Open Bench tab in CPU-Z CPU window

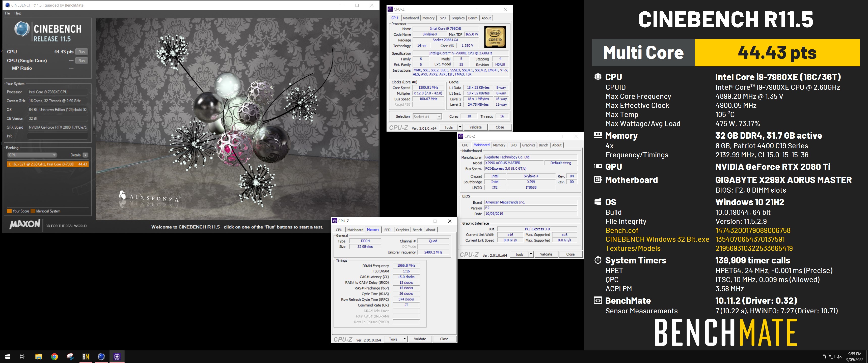(x=473, y=18)
